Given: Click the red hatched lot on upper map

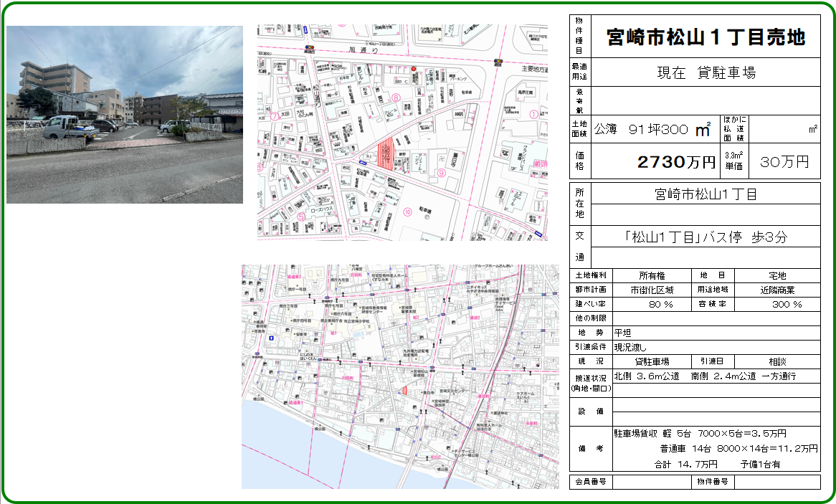Looking at the screenshot, I should click(386, 153).
